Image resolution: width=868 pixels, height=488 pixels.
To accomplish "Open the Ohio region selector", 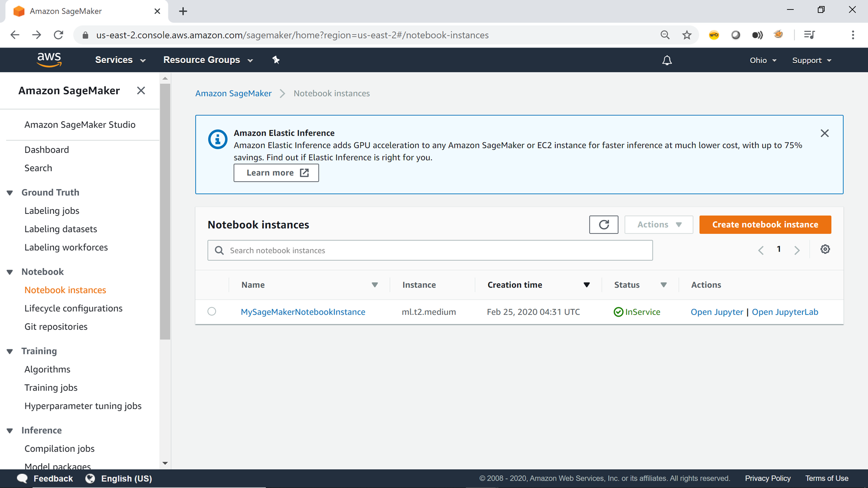I will tap(763, 60).
